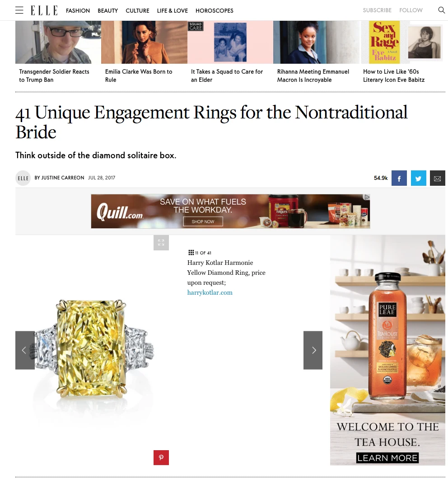This screenshot has height=480, width=448.
Task: Open the FASHION section
Action: [78, 10]
